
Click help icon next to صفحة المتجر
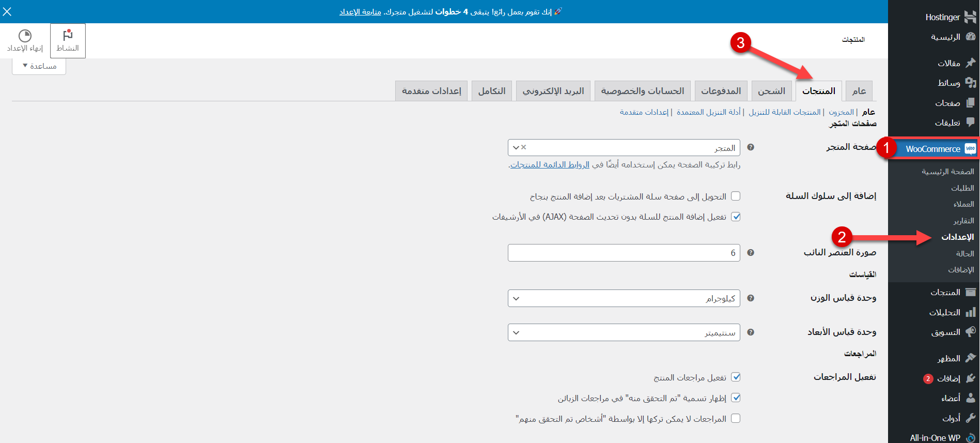pyautogui.click(x=751, y=147)
